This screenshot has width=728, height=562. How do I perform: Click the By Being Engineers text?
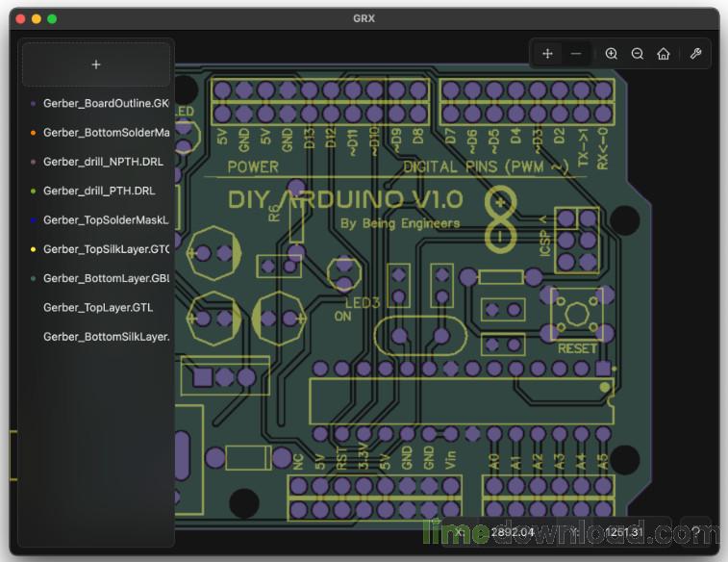[400, 223]
